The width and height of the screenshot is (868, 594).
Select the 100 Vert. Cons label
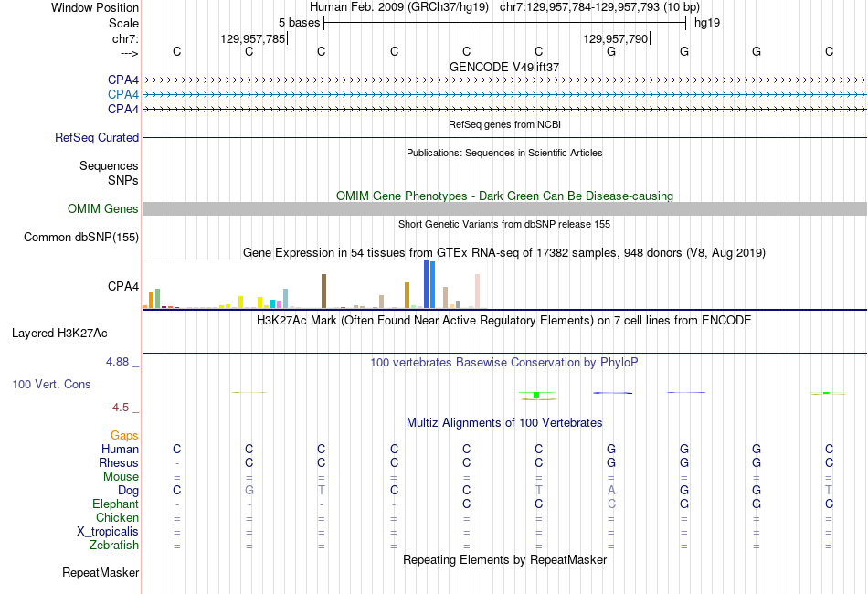(51, 384)
